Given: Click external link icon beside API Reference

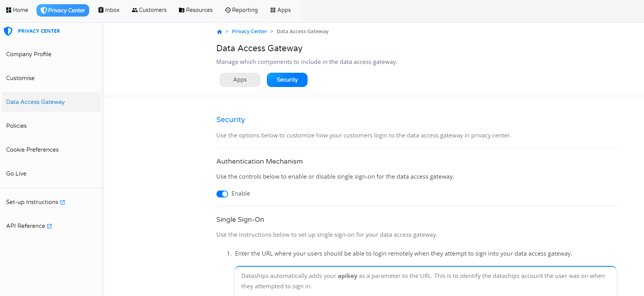Looking at the screenshot, I should (x=50, y=226).
